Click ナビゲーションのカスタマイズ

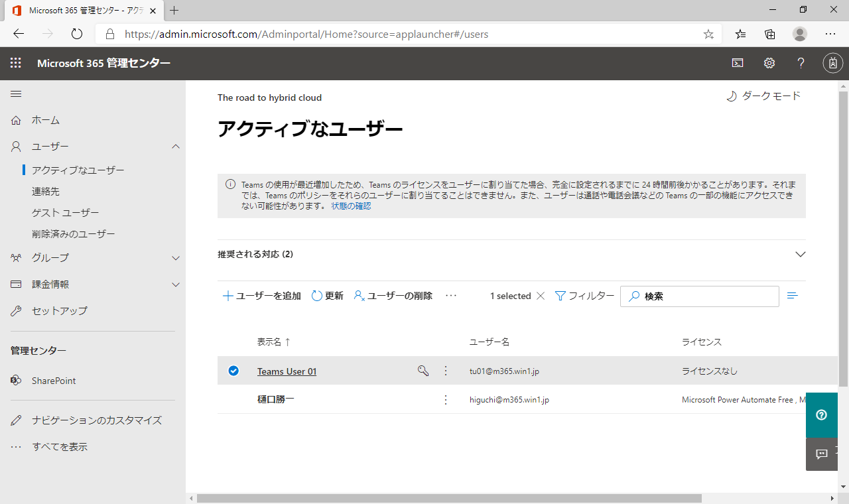coord(97,420)
